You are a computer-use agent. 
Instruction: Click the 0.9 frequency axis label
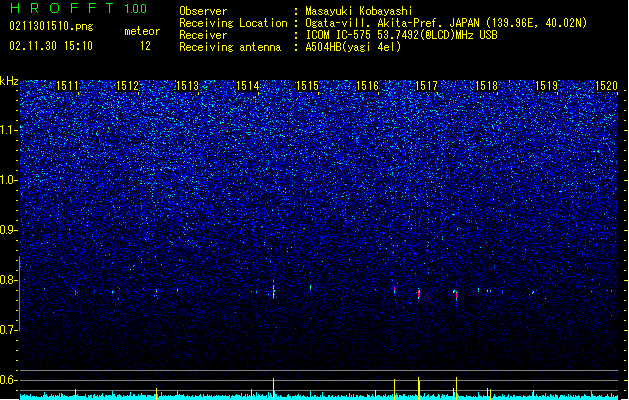click(x=9, y=230)
